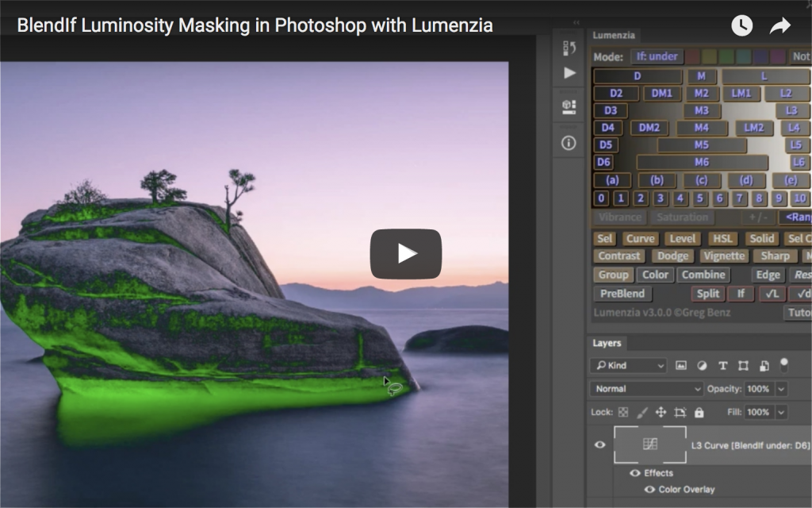
Task: Toggle Effects visibility eye
Action: (x=635, y=473)
